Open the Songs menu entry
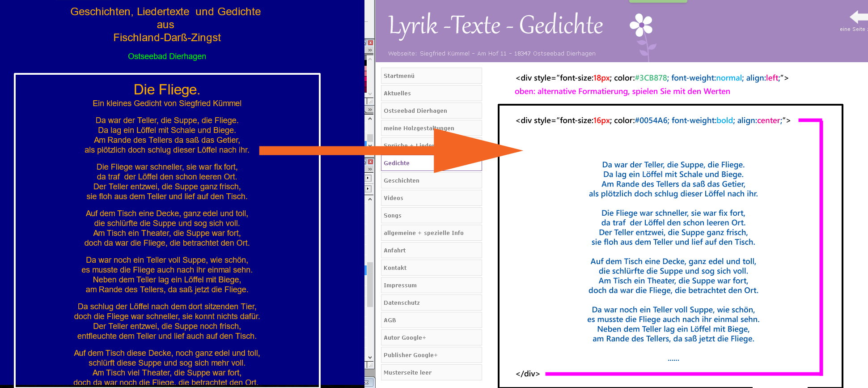Screen dimensions: 868x388 (x=431, y=215)
